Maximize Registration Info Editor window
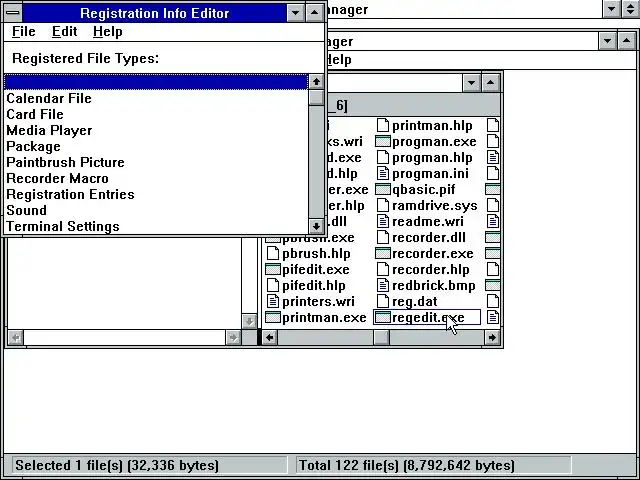Viewport: 640px width, 480px height. click(314, 13)
